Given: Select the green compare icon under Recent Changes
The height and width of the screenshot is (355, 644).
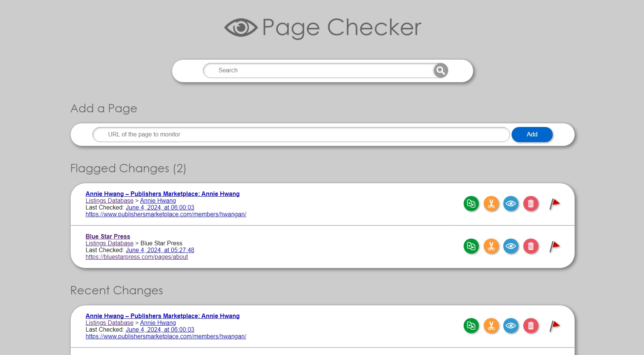Looking at the screenshot, I should tap(471, 326).
